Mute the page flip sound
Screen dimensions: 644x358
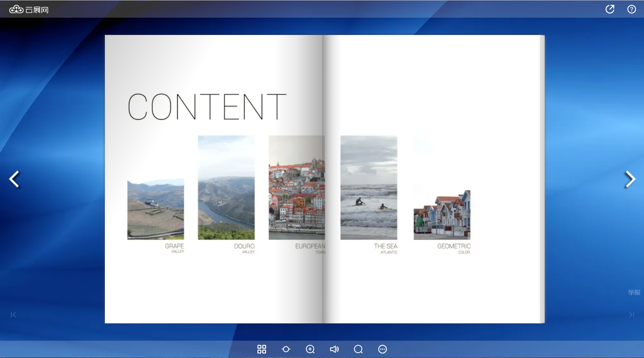point(334,349)
